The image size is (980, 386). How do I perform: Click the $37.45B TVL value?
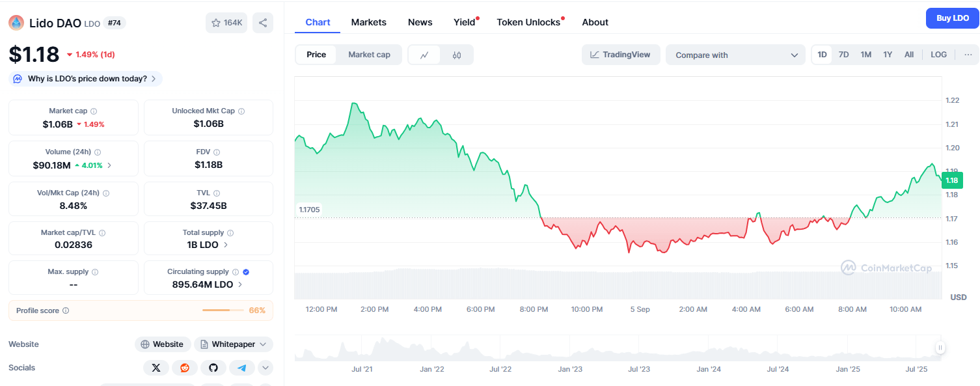pos(209,206)
